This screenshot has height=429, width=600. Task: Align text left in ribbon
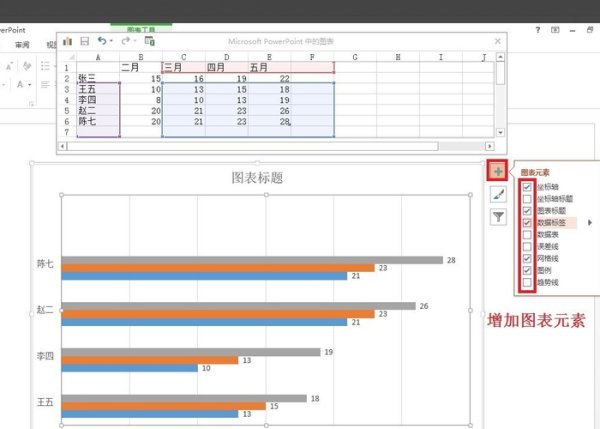45,84
